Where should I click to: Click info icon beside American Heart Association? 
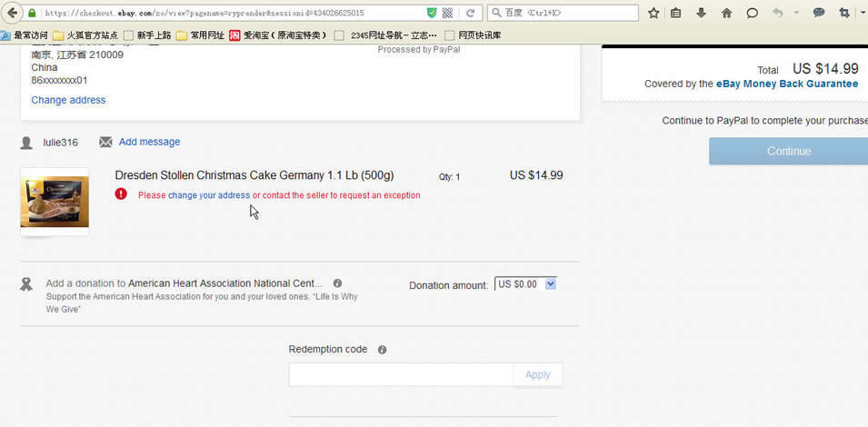tap(338, 283)
